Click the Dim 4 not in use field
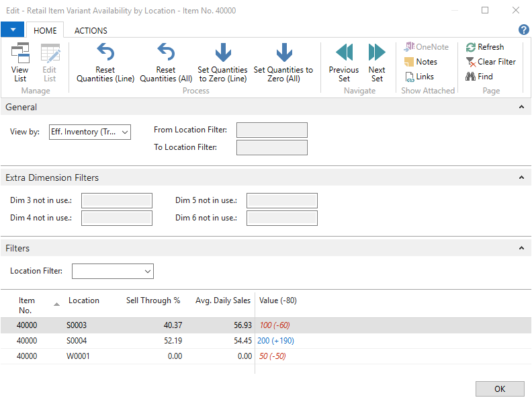 pos(117,218)
